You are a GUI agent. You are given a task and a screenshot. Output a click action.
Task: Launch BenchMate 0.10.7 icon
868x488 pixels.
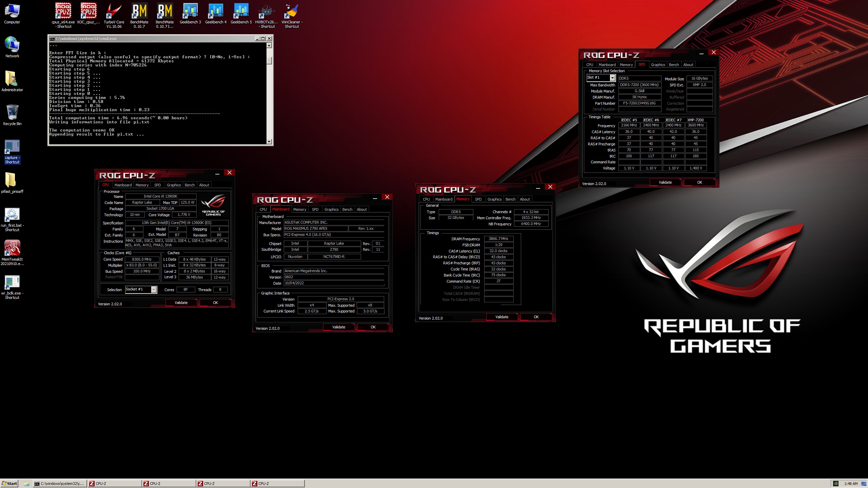[x=139, y=16]
